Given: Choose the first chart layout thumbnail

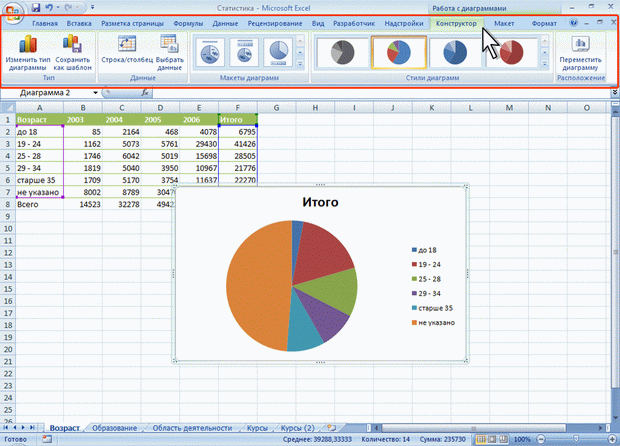Looking at the screenshot, I should [x=210, y=52].
